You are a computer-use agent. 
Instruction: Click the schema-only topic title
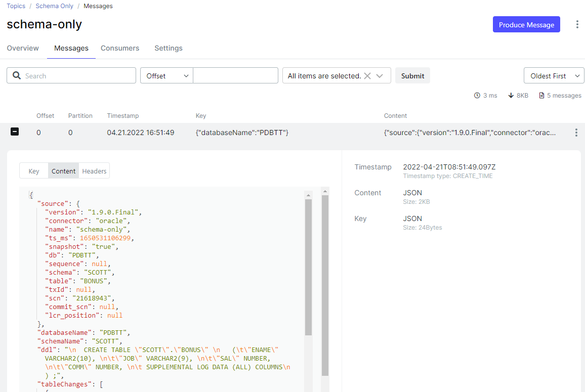click(45, 24)
